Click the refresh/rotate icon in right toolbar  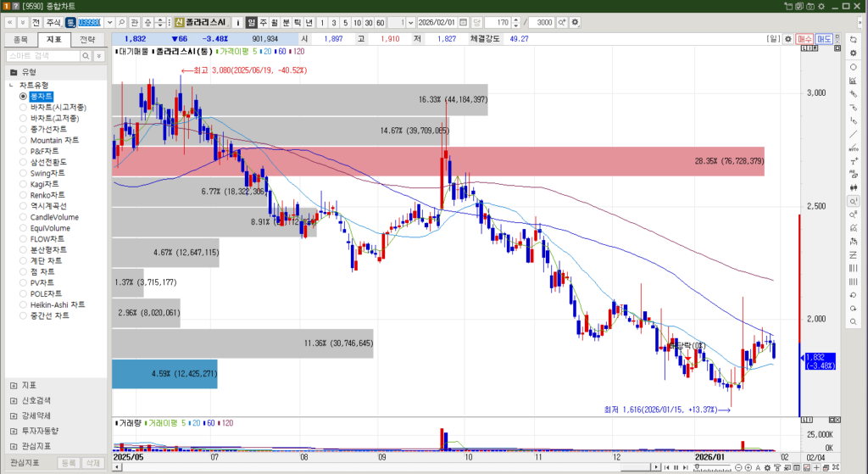(853, 39)
